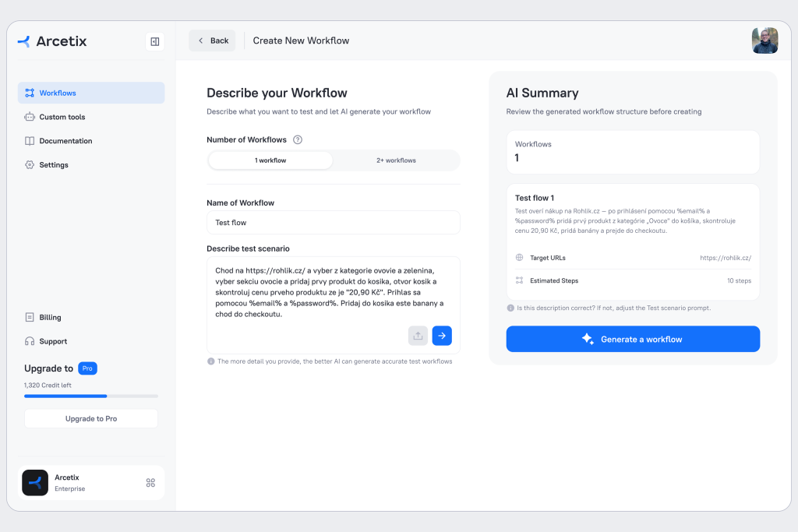Click the upload file icon in scenario box
This screenshot has width=798, height=532.
[x=418, y=336]
